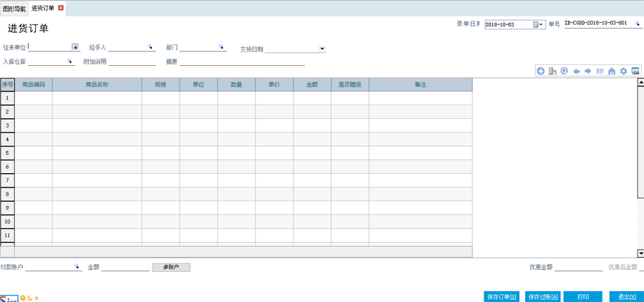Click the building columns icon in toolbar

(552, 71)
